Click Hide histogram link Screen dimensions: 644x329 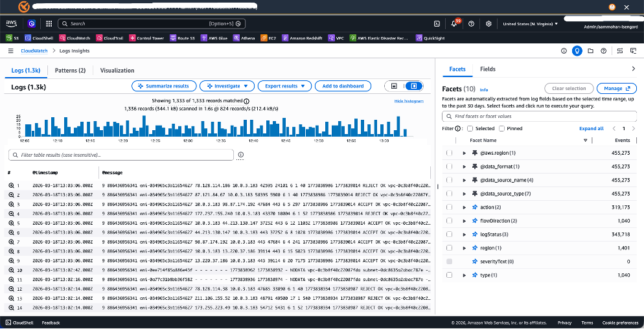409,101
